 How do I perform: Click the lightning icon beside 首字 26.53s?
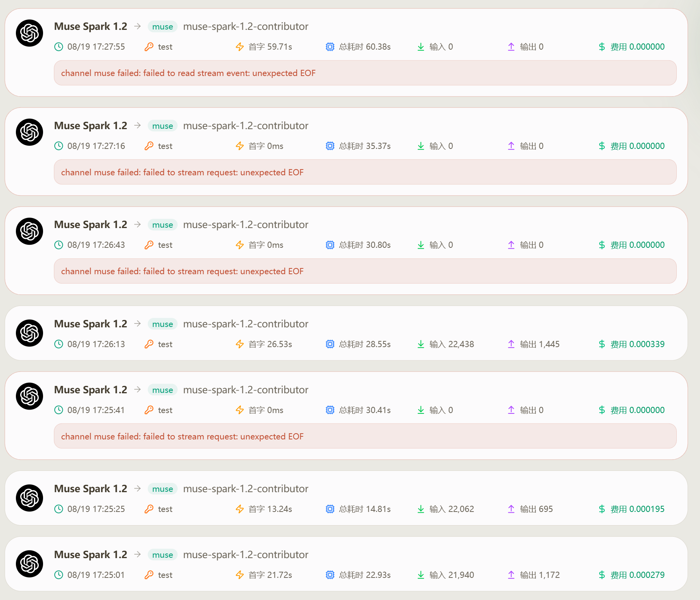click(240, 344)
